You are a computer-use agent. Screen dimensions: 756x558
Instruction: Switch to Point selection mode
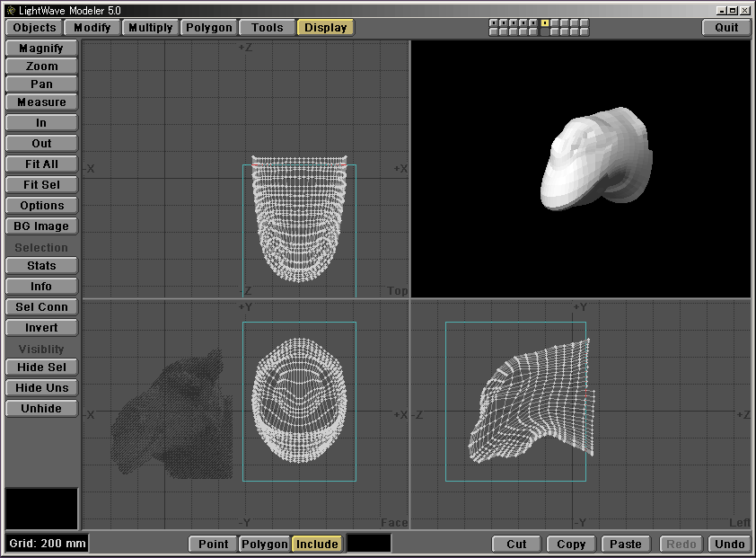pos(213,544)
